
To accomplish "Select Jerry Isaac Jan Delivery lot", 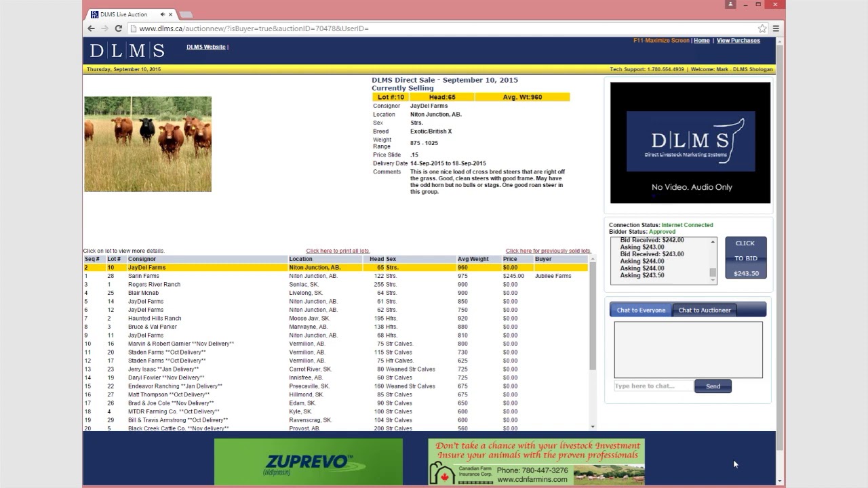I will click(336, 369).
